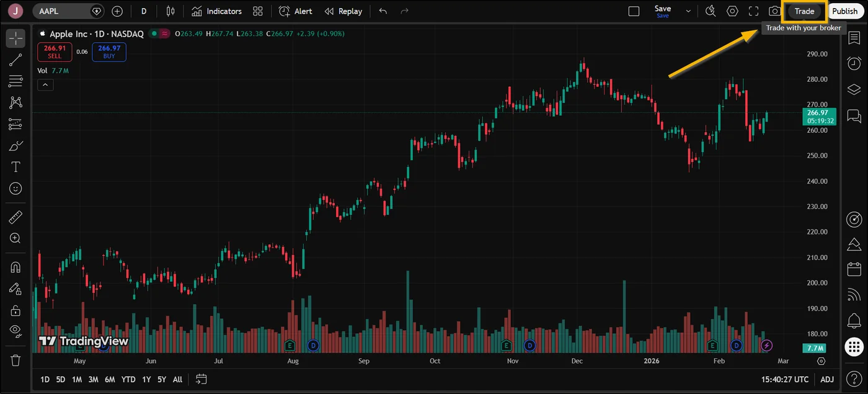
Task: Click the Publish button
Action: 844,11
